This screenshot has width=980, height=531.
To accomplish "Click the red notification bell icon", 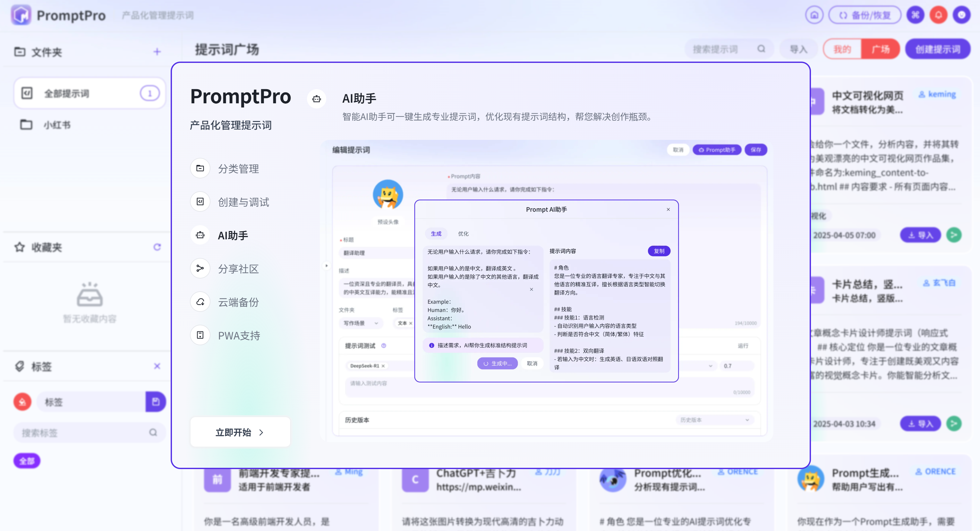I will point(939,15).
